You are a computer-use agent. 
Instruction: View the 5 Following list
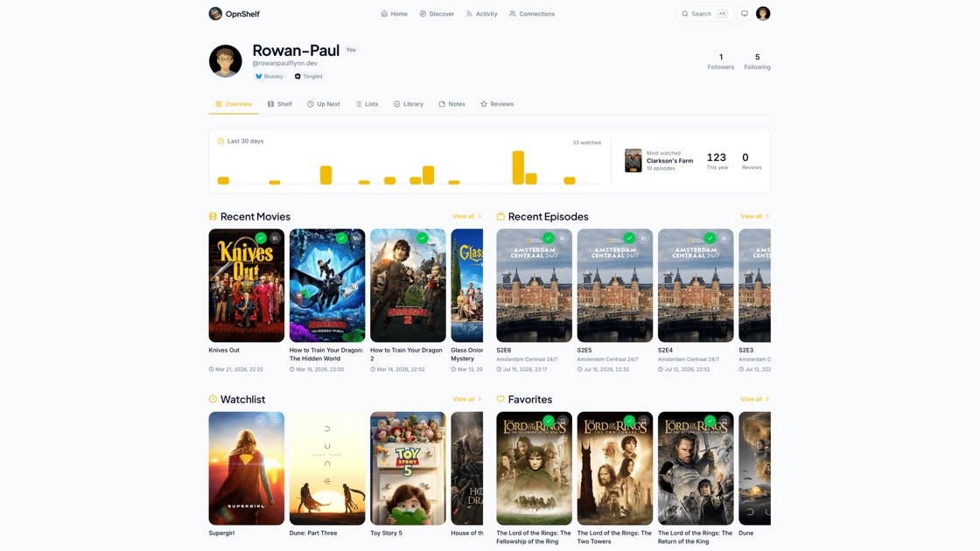click(x=757, y=61)
